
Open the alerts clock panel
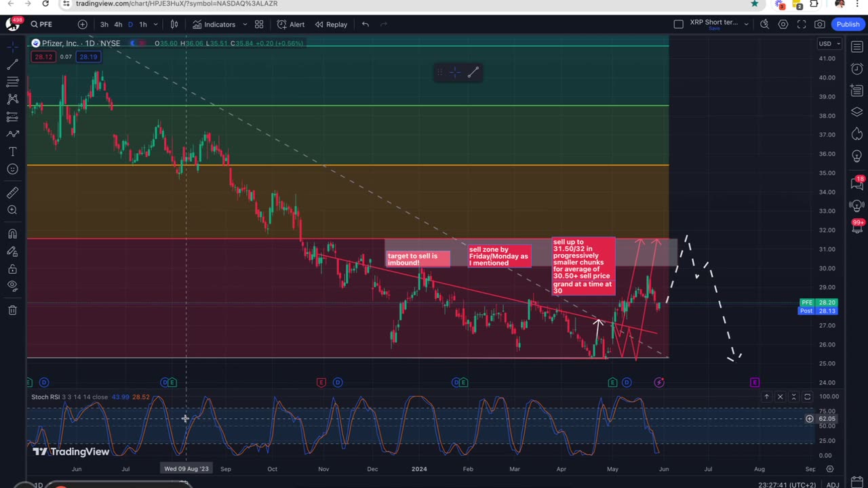[x=857, y=68]
